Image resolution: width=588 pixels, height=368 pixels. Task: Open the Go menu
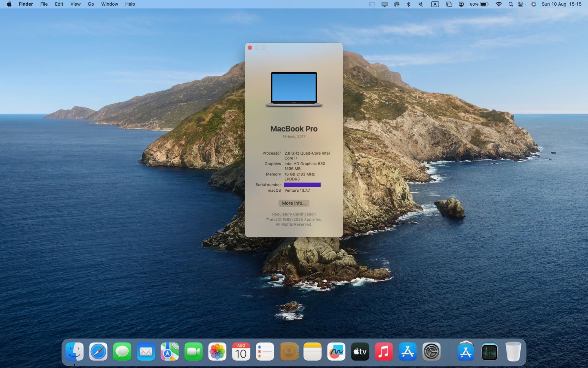91,4
